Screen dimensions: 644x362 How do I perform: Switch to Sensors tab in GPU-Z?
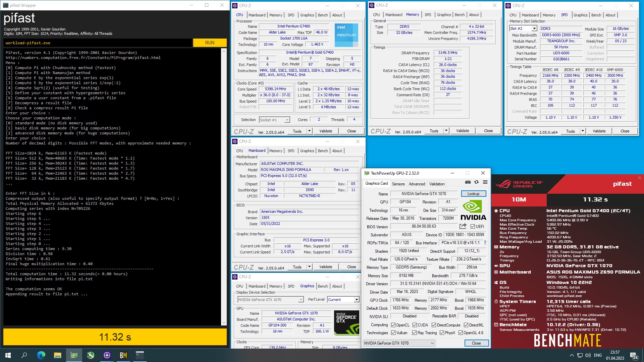coord(398,184)
